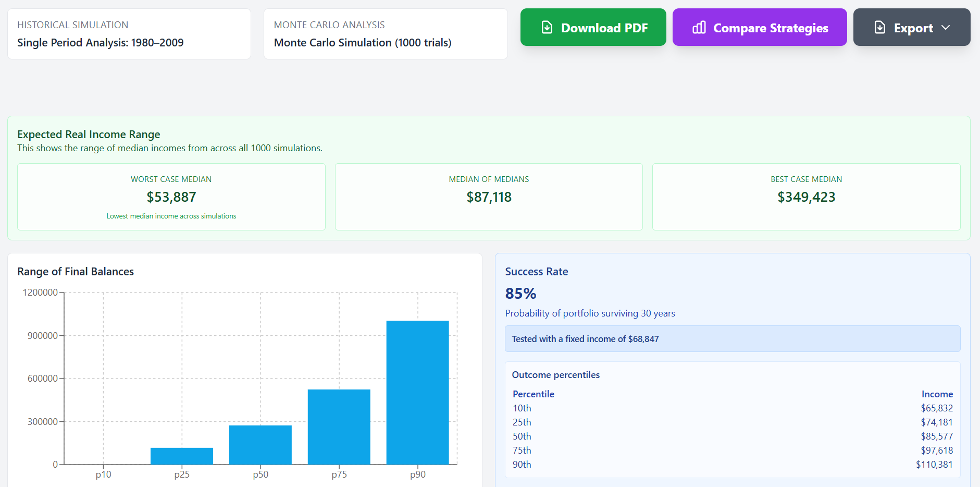Select the Monte Carlo Analysis card
The width and height of the screenshot is (980, 487).
pos(386,34)
